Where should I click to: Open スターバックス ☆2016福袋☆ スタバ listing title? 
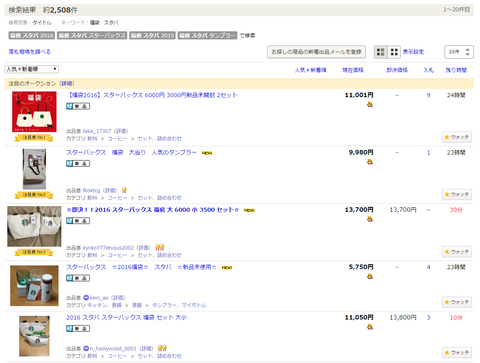pyautogui.click(x=141, y=267)
